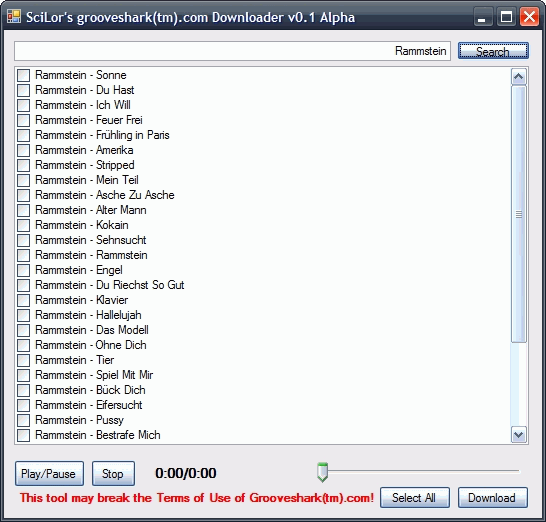Focus the search text field containing Rammstein

232,51
